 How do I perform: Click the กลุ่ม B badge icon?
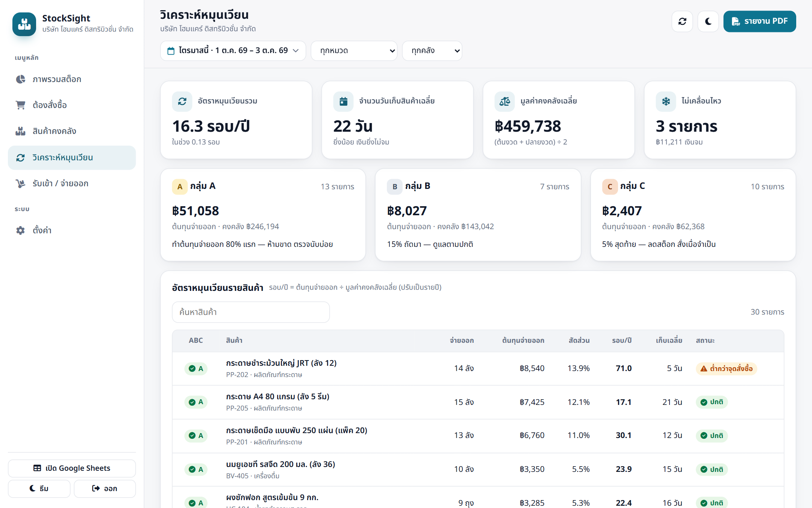click(395, 187)
